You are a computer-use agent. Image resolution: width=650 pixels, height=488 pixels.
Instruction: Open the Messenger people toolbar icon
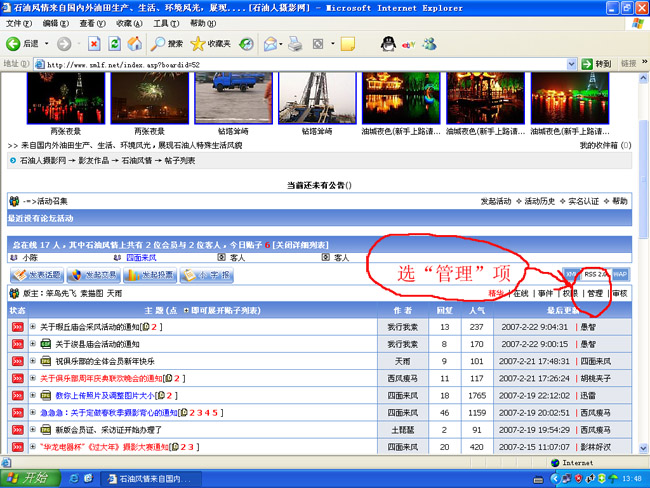click(429, 44)
